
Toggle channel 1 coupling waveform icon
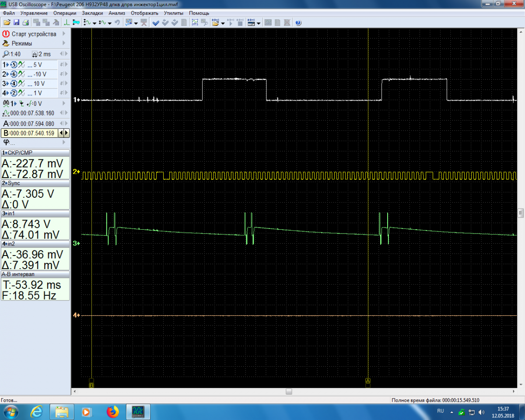coord(21,64)
